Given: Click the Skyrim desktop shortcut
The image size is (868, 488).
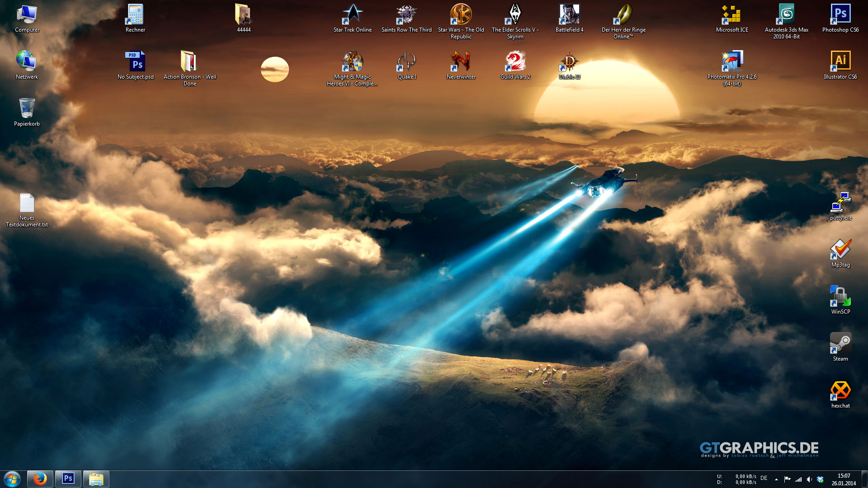Looking at the screenshot, I should [x=515, y=15].
